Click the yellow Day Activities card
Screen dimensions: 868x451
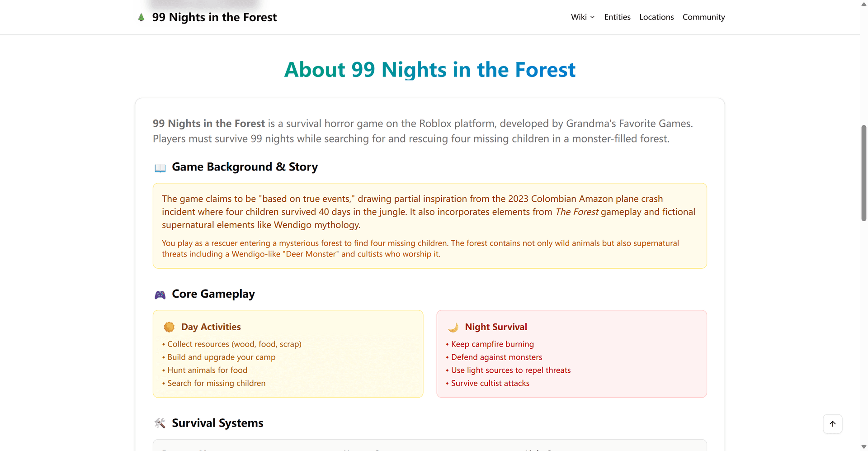click(288, 354)
